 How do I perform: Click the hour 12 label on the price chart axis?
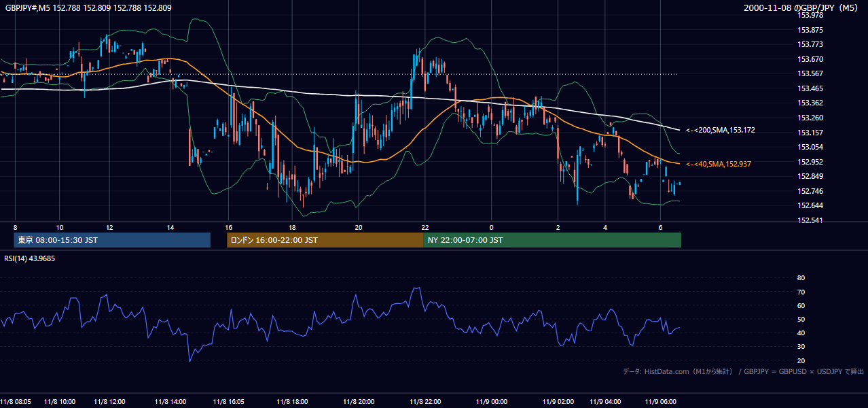[109, 227]
